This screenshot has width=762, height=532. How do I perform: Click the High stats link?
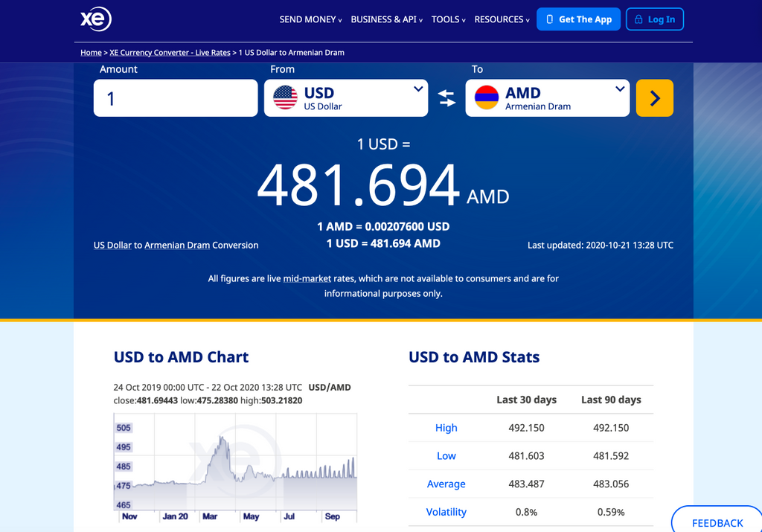[x=446, y=428]
